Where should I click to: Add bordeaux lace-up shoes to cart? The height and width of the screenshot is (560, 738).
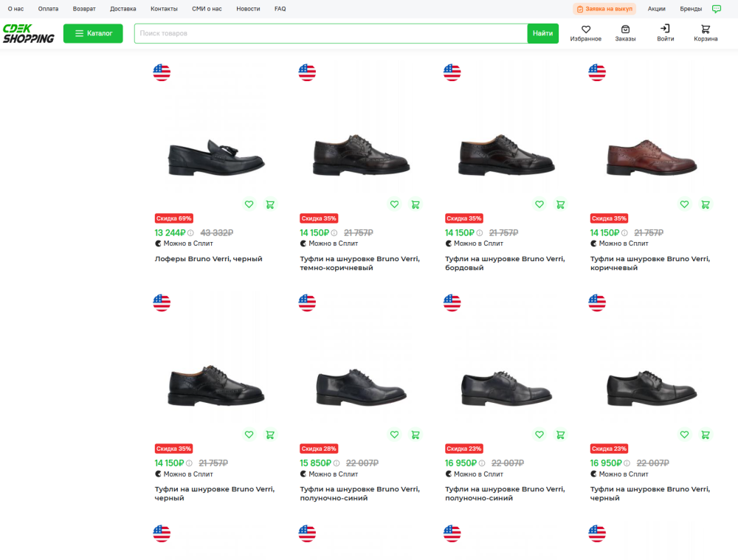560,204
